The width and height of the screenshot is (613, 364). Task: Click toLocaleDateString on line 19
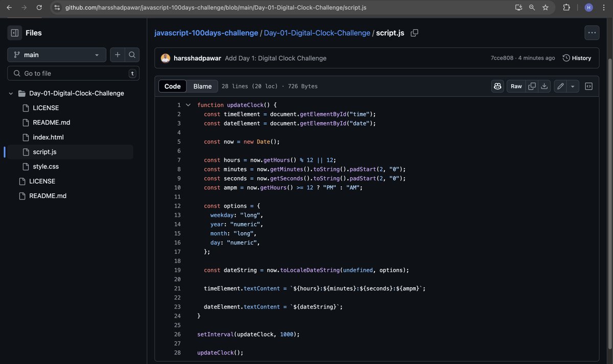[x=310, y=270]
